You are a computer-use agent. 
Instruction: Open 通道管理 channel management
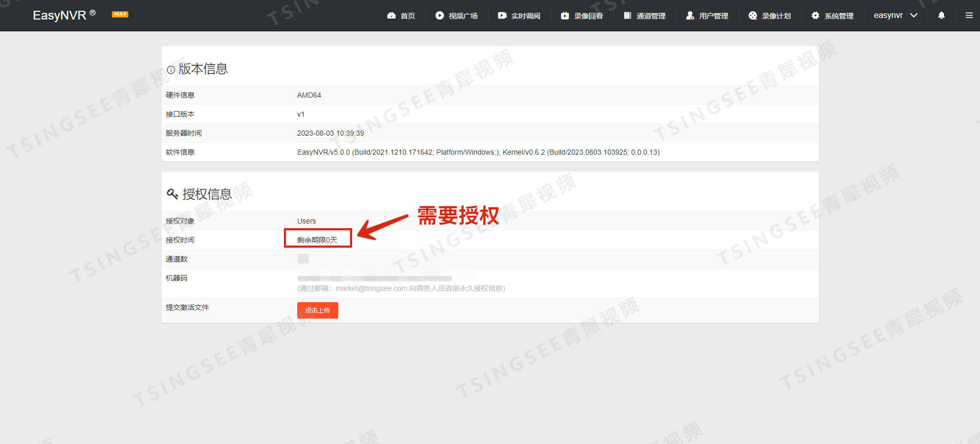pos(651,16)
